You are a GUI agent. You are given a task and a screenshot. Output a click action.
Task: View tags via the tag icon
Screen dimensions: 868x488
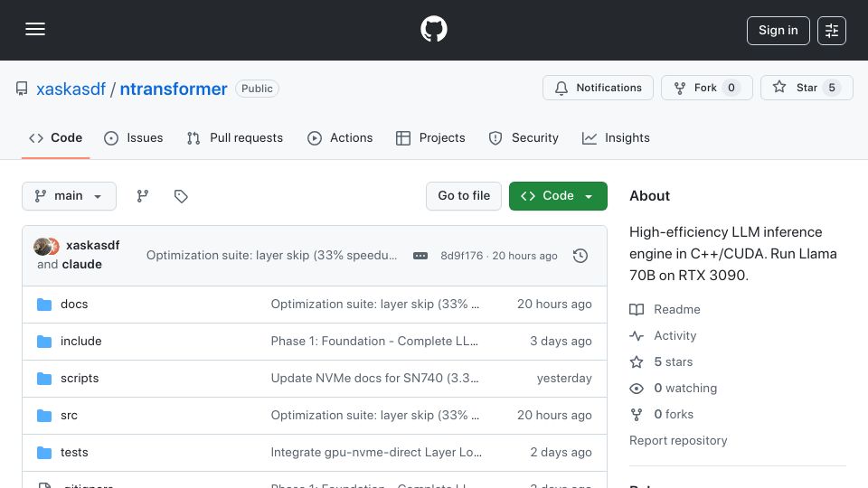(x=181, y=196)
